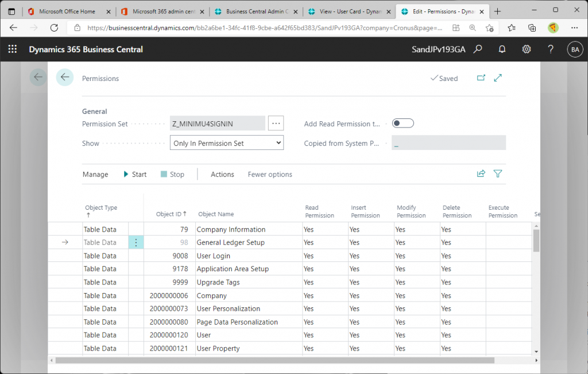The width and height of the screenshot is (588, 374).
Task: Open the browser favorites list
Action: [x=512, y=28]
